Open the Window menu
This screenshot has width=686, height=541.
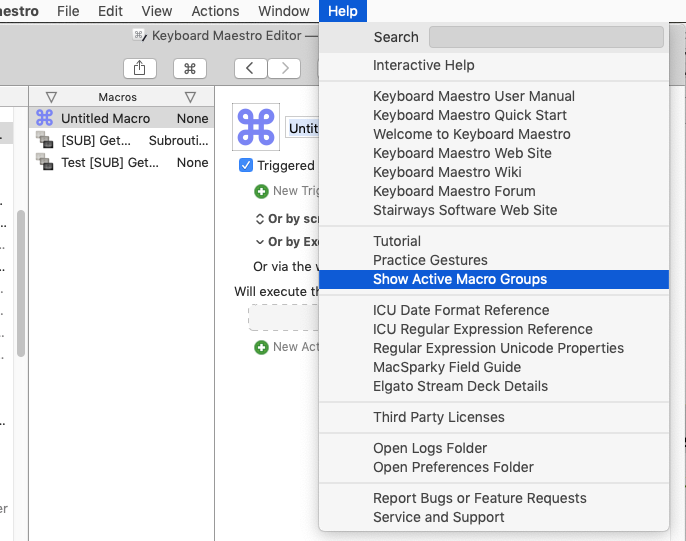[284, 11]
